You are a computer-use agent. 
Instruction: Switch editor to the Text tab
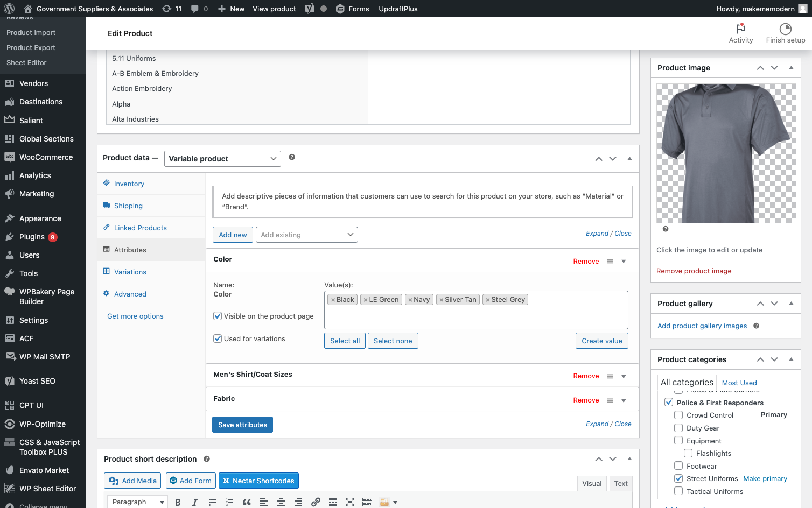[621, 483]
